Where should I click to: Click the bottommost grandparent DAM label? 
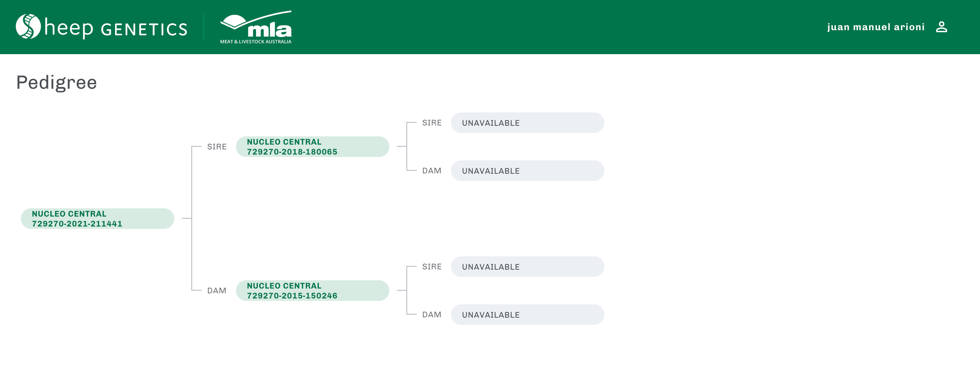click(x=432, y=315)
